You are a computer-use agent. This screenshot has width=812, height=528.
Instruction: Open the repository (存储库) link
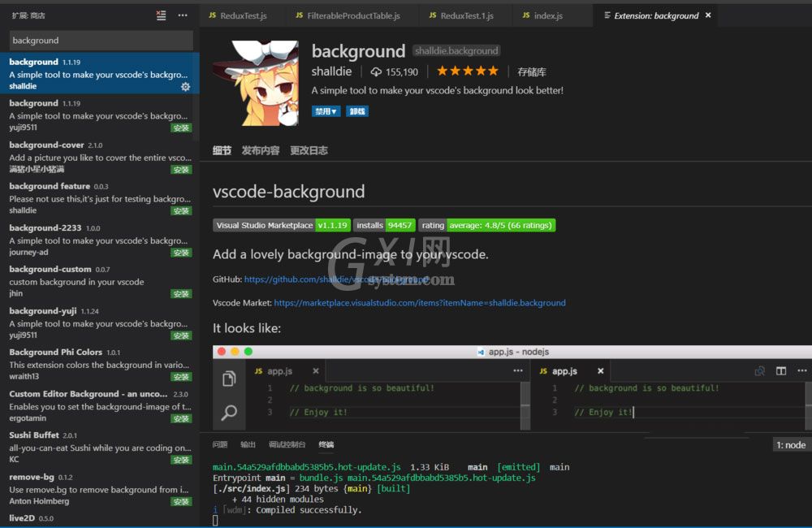coord(532,72)
